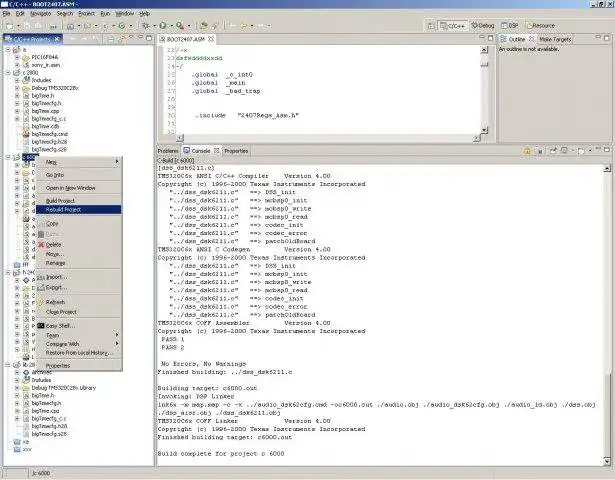
Task: Click the editor horizontal scroll-right arrow
Action: (476, 138)
